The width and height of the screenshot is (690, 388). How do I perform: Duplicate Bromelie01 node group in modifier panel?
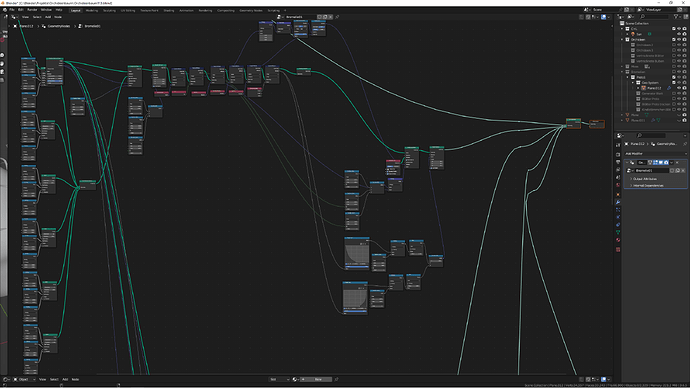[678, 170]
